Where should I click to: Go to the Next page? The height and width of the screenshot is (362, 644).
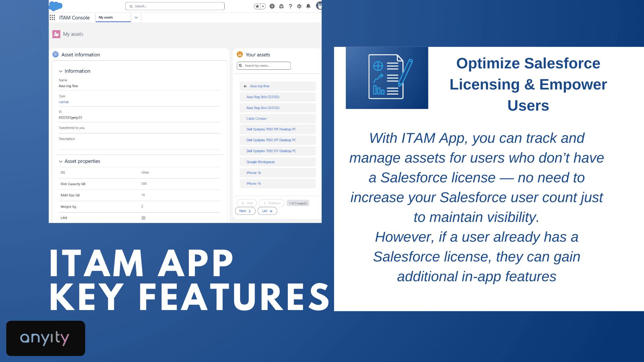coord(245,211)
